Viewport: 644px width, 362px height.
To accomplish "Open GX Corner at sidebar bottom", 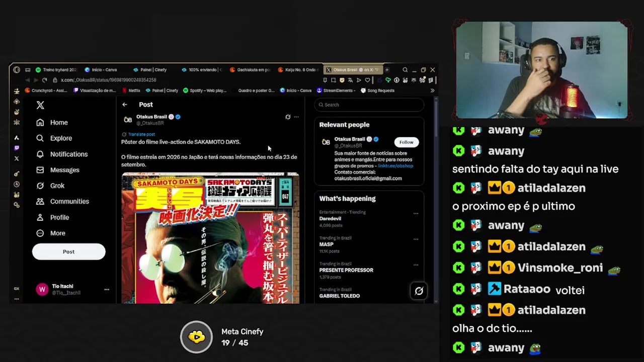I will point(17,289).
